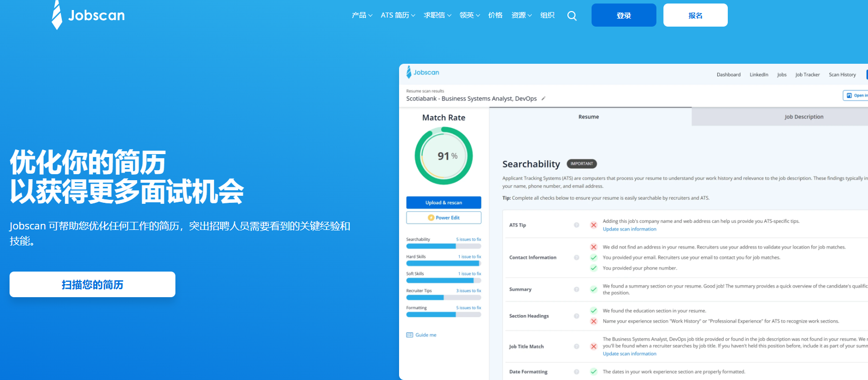The image size is (868, 380).
Task: Expand the 资源 dropdown menu
Action: (x=522, y=16)
